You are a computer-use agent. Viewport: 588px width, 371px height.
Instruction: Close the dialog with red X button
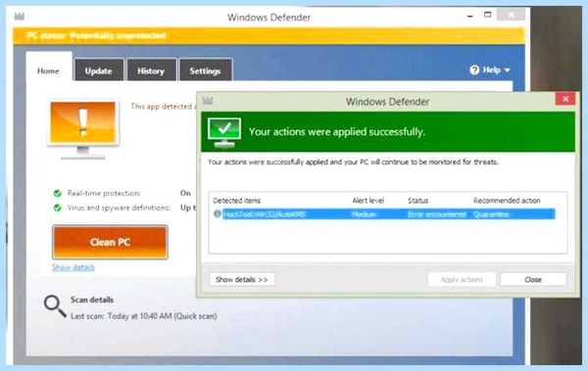pos(565,99)
